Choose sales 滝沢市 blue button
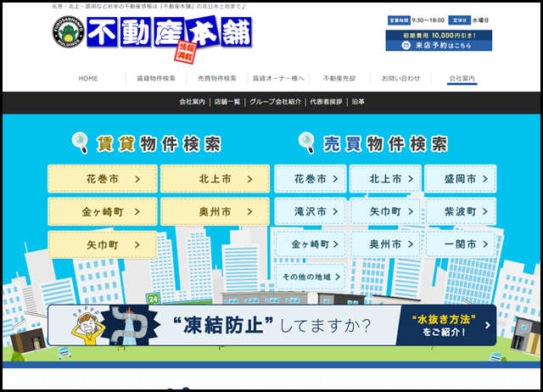The width and height of the screenshot is (543, 392). pos(311,211)
